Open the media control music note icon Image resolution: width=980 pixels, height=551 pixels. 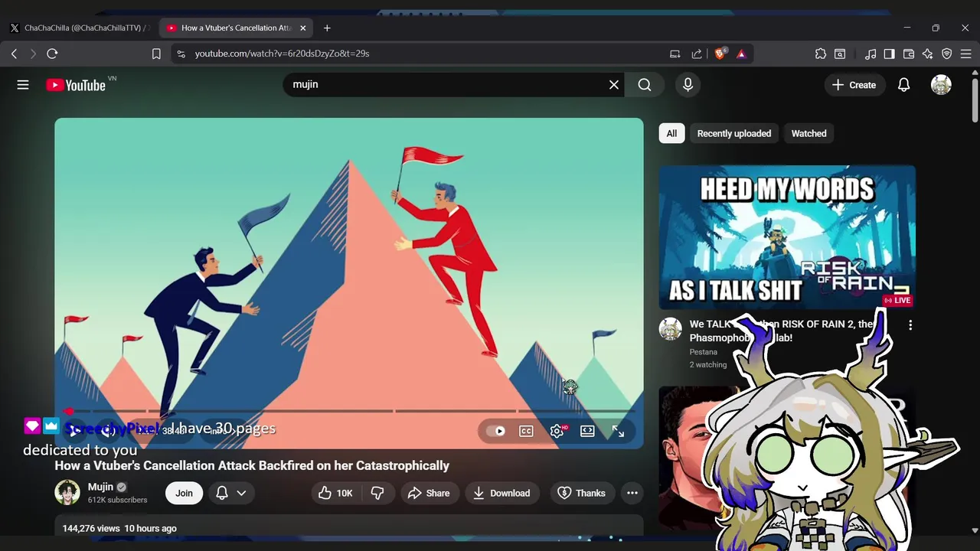871,54
